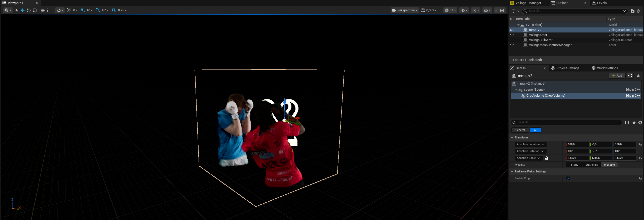Open the viewport Show flags eye menu
The width and height of the screenshot is (644, 220).
click(464, 10)
